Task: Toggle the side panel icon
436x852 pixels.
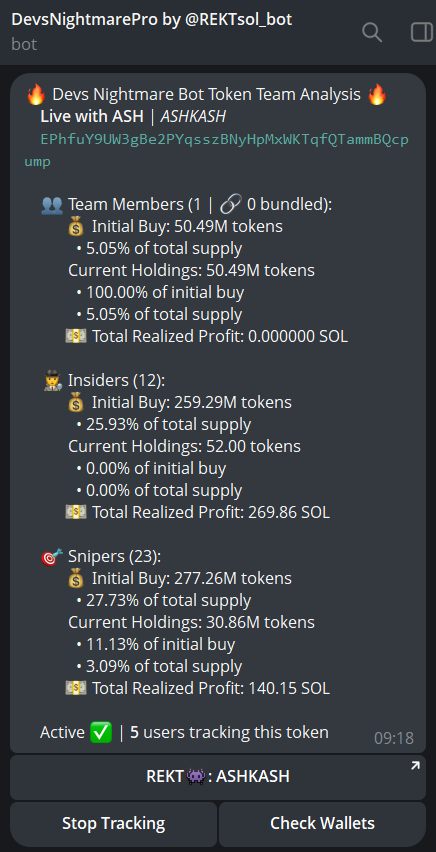Action: tap(421, 33)
